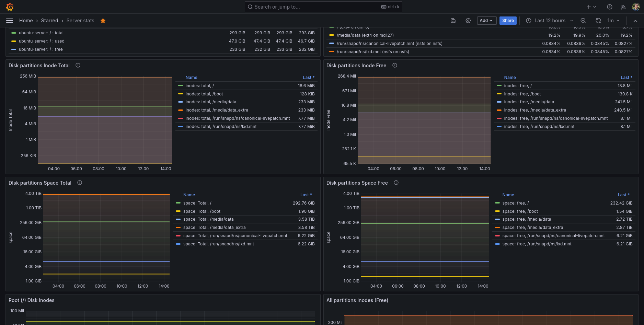644x325 pixels.
Task: Click the Grafana logo icon
Action: click(10, 7)
